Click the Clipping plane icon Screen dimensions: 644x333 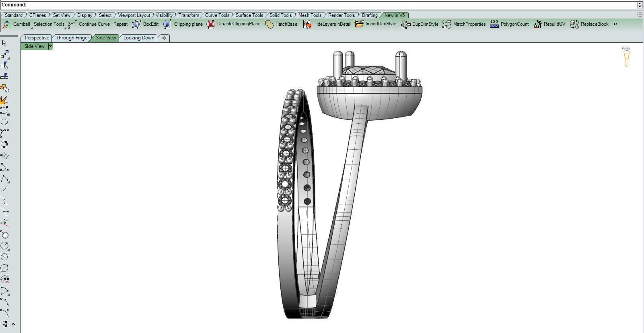point(167,24)
